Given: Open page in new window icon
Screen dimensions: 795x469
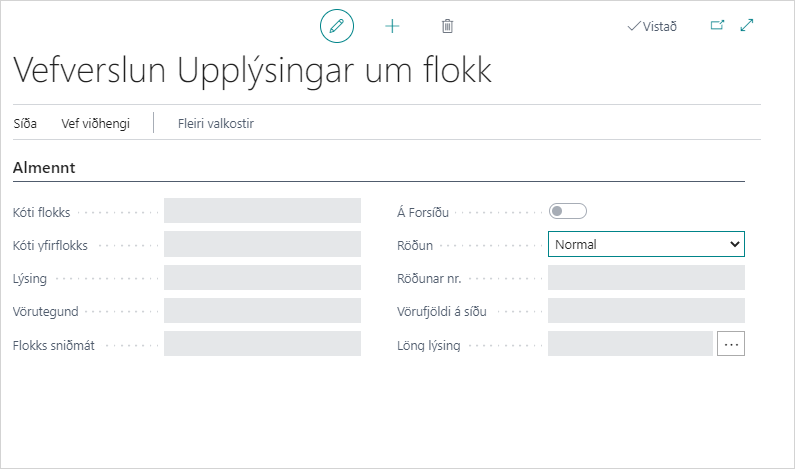Looking at the screenshot, I should coord(717,26).
